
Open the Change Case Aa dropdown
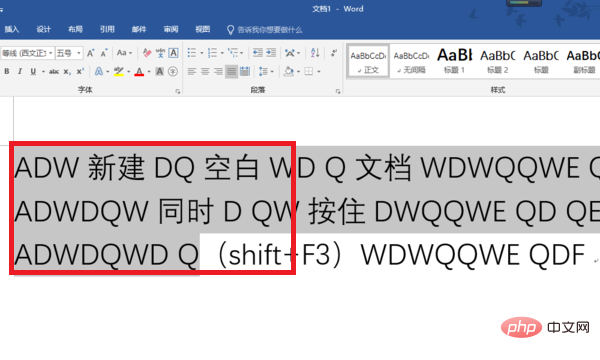(x=124, y=53)
